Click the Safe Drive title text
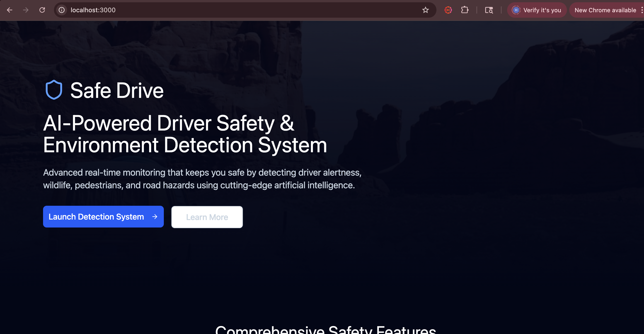This screenshot has width=644, height=334. click(x=117, y=90)
